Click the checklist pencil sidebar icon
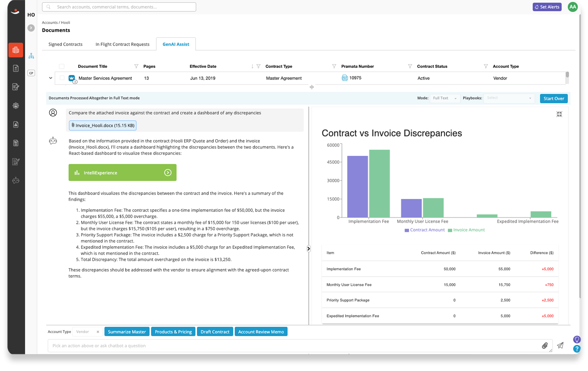588x371 pixels. [x=16, y=162]
